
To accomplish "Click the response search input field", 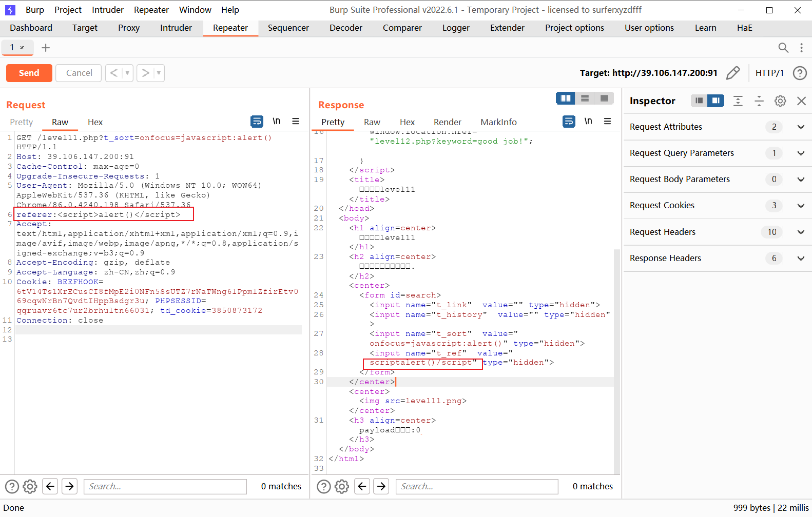I will pos(477,486).
